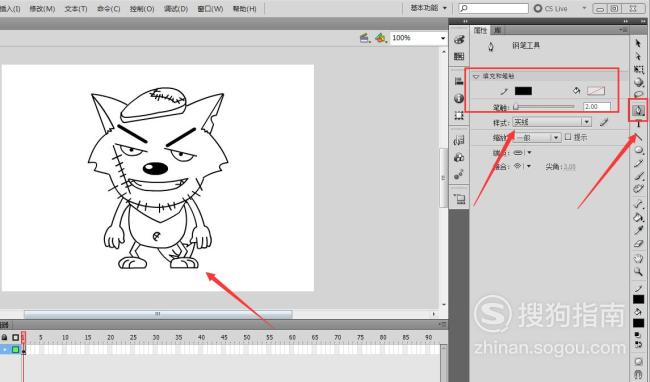
Task: Switch to the 属性 properties tab
Action: 481,30
